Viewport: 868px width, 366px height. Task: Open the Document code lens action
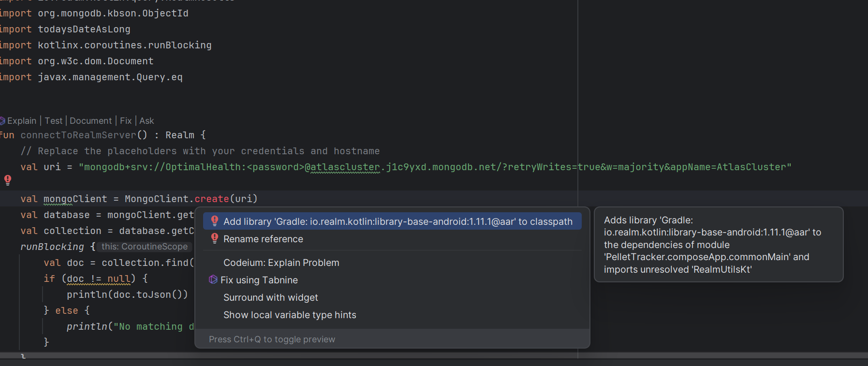tap(90, 121)
